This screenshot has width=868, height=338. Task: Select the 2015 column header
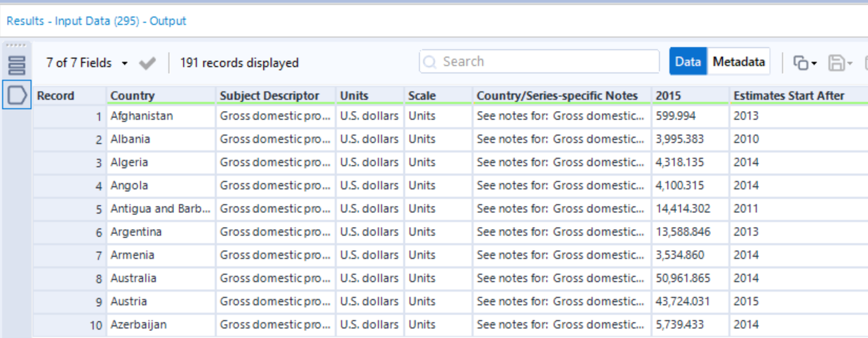click(667, 96)
